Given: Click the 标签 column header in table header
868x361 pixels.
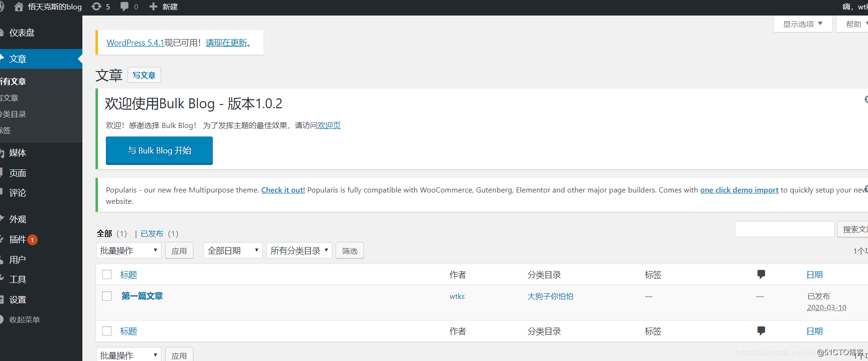Looking at the screenshot, I should pyautogui.click(x=653, y=274).
